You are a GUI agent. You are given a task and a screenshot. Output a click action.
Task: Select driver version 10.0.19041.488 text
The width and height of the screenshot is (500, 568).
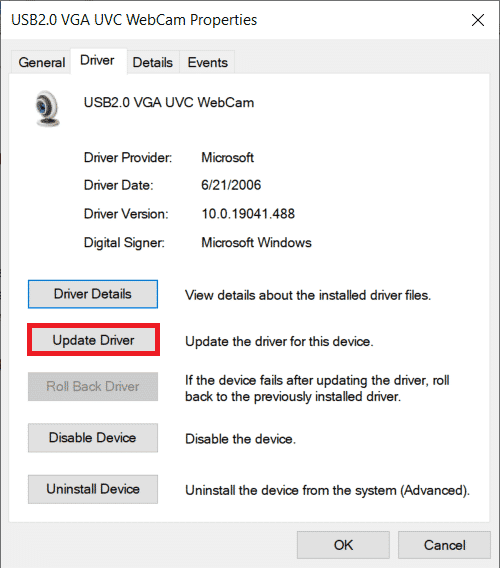248,214
